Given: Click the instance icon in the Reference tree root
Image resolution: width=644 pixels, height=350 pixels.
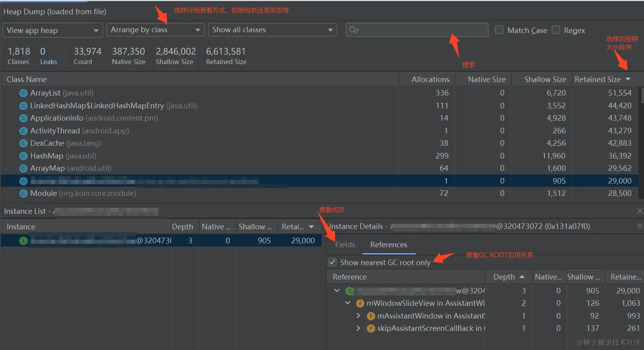Looking at the screenshot, I should point(349,291).
